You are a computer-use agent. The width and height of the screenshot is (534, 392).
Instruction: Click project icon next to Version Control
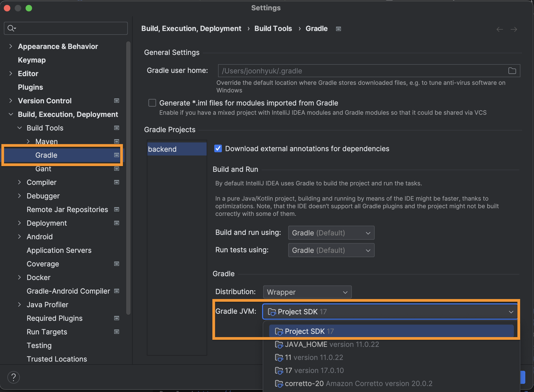(x=117, y=101)
